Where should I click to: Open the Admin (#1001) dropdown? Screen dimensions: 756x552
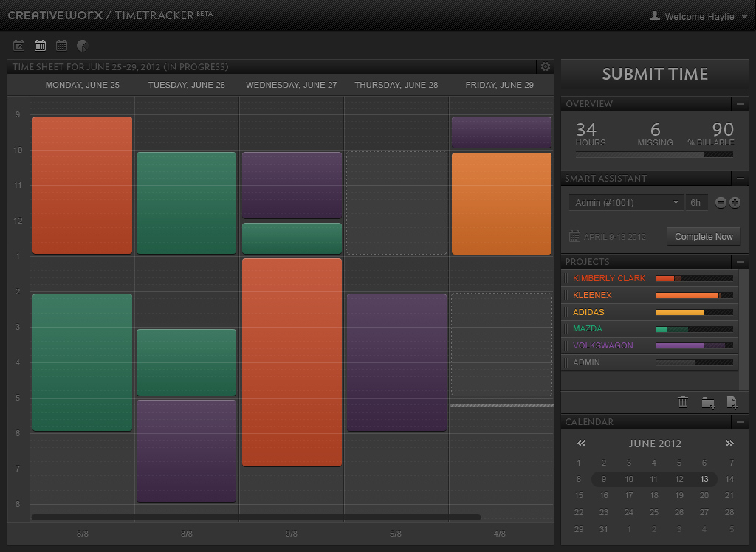[x=625, y=201]
